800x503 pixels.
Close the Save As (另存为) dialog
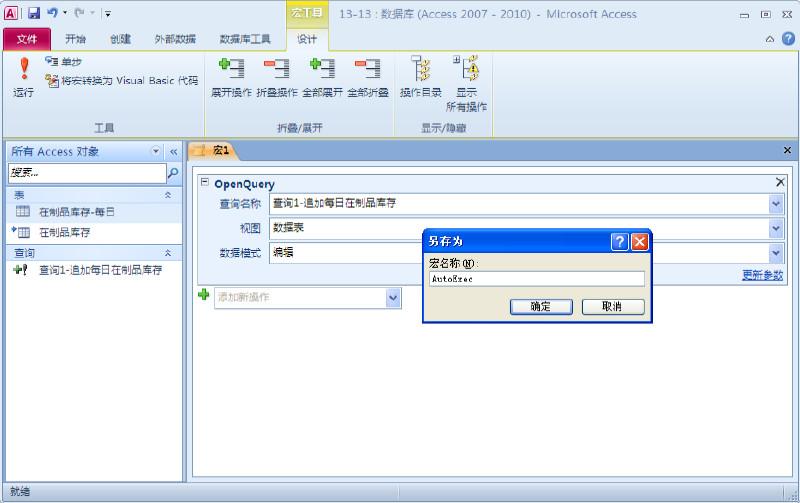click(640, 242)
